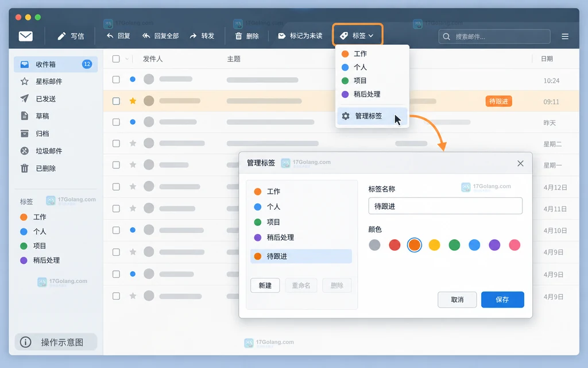
Task: Click 保存 to save label
Action: pos(502,300)
